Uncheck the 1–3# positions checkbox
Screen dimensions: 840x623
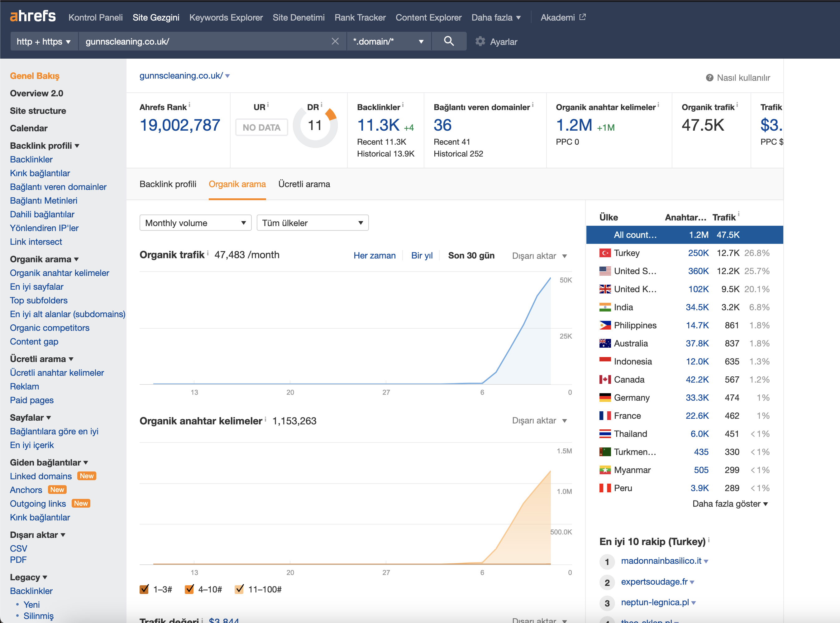coord(144,589)
